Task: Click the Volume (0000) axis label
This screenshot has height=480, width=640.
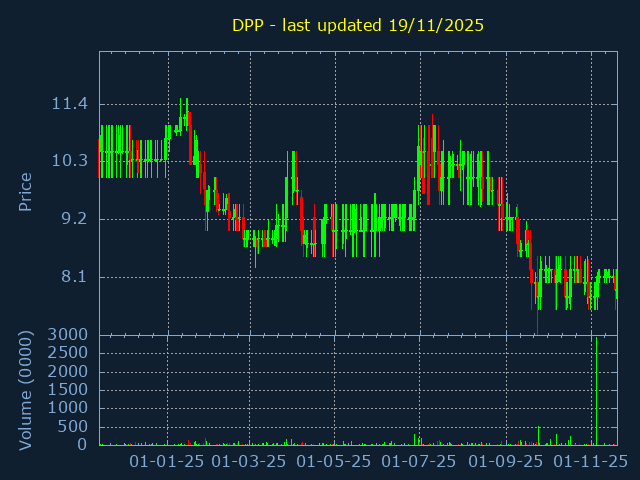Action: click(x=26, y=389)
